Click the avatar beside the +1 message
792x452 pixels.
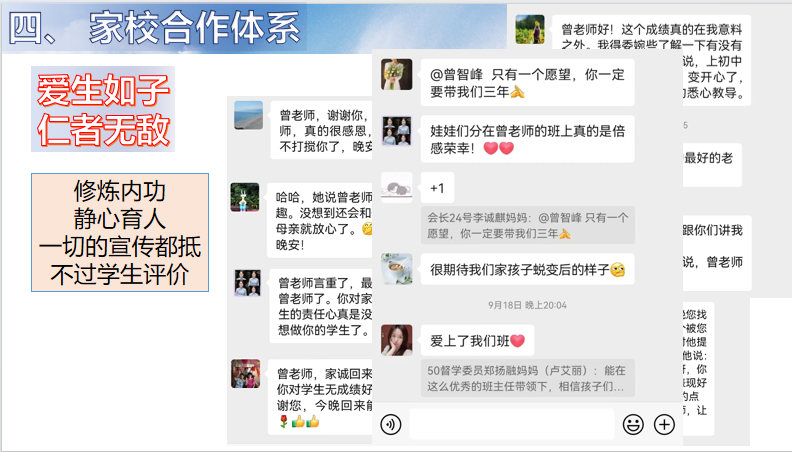click(397, 187)
